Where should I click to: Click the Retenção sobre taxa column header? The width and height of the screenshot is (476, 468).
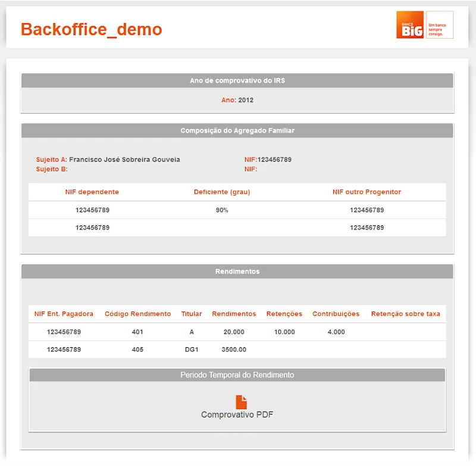[x=406, y=314]
